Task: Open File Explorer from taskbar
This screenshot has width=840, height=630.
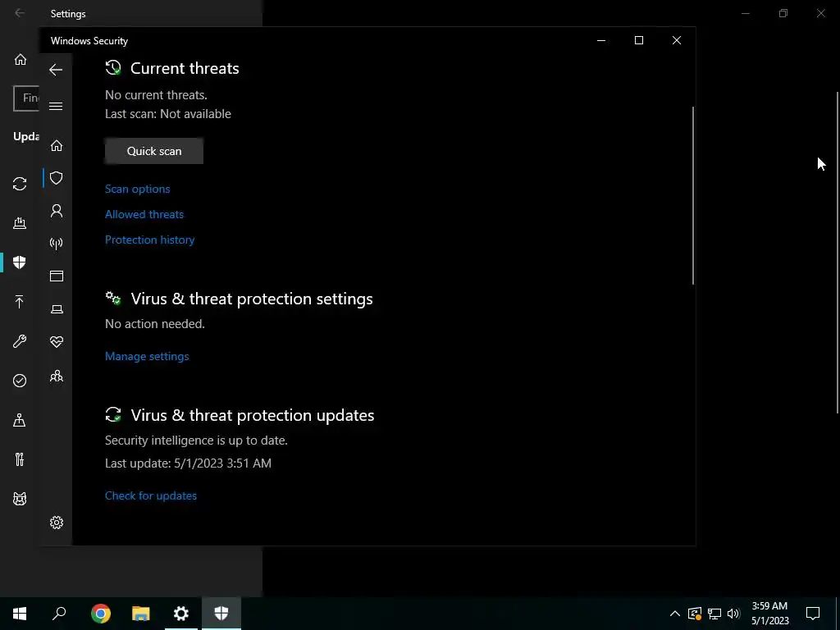Action: (141, 614)
